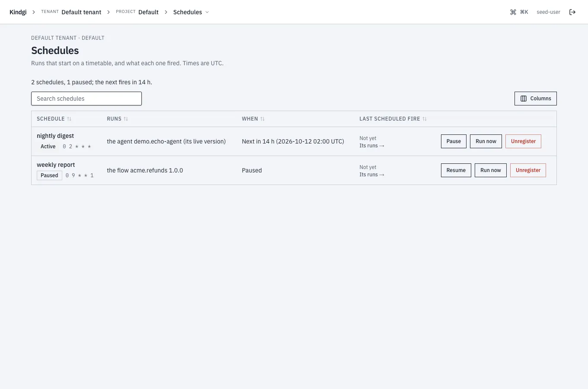Click the seed-user account label
This screenshot has width=588, height=389.
(548, 12)
